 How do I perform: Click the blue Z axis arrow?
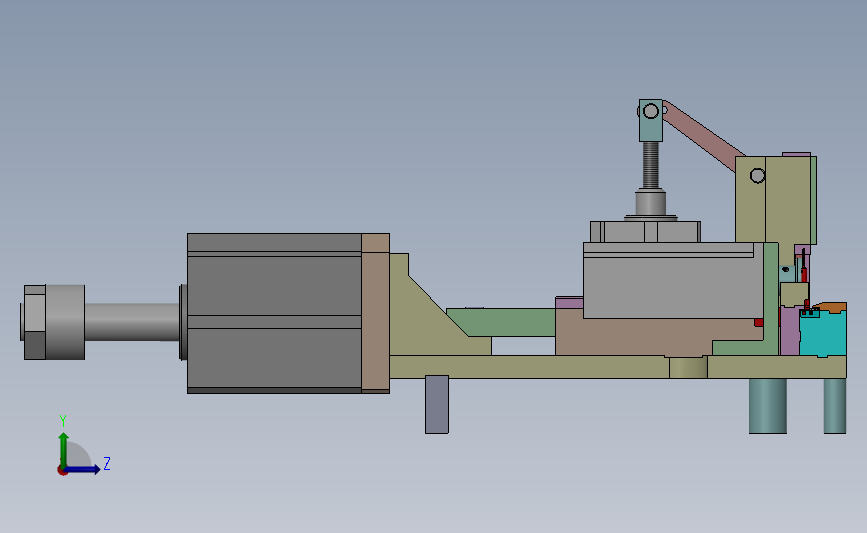tap(83, 470)
